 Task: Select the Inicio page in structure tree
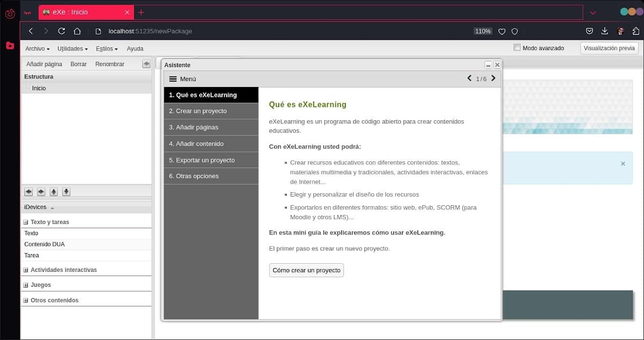click(x=39, y=88)
